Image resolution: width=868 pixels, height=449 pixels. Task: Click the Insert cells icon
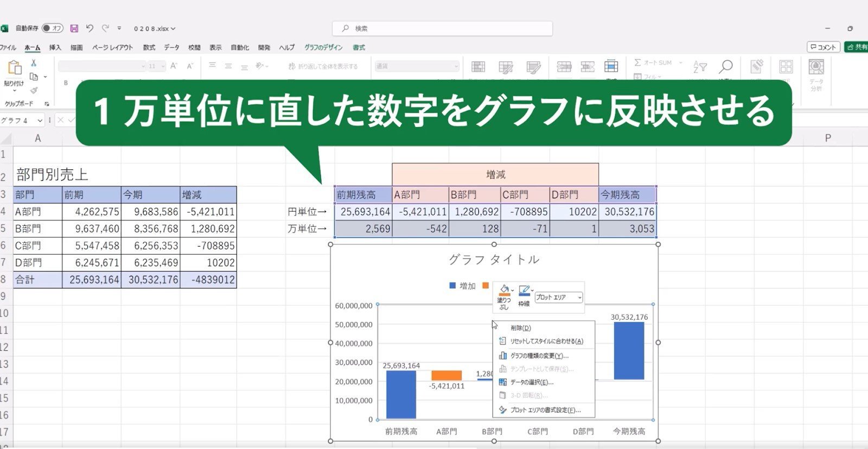564,67
